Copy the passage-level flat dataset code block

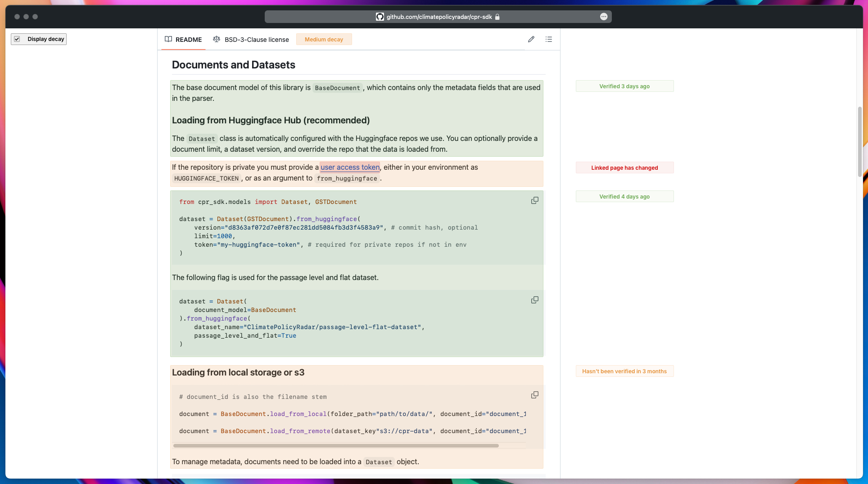(534, 300)
